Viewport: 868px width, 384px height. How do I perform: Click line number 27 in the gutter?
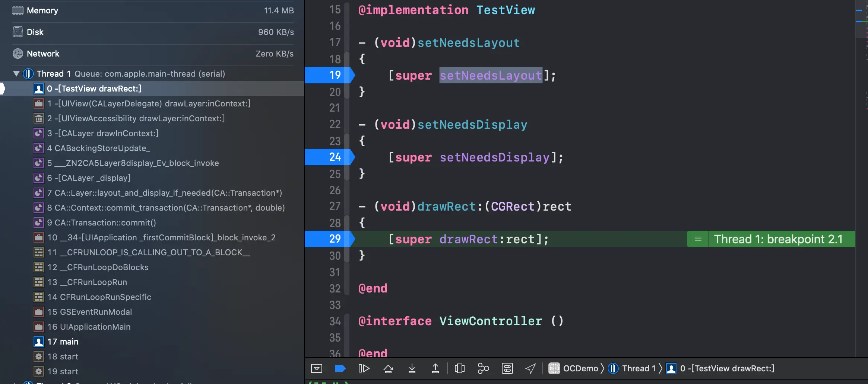tap(335, 206)
